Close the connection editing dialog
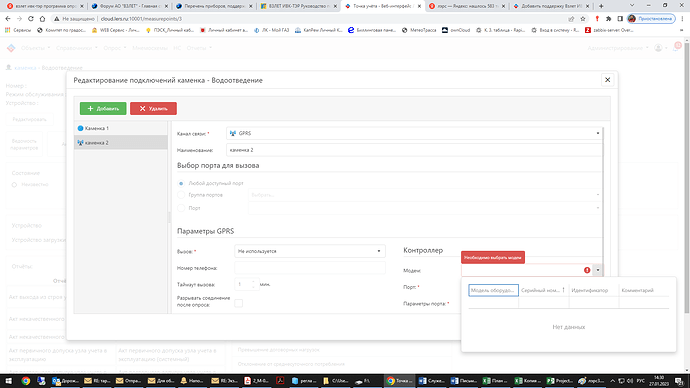Image resolution: width=690 pixels, height=388 pixels. (x=607, y=80)
